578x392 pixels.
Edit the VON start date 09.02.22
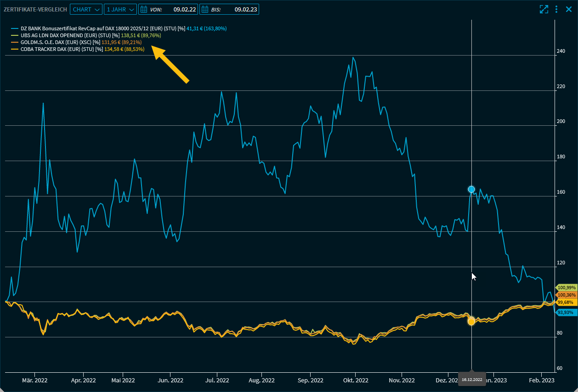click(x=185, y=9)
